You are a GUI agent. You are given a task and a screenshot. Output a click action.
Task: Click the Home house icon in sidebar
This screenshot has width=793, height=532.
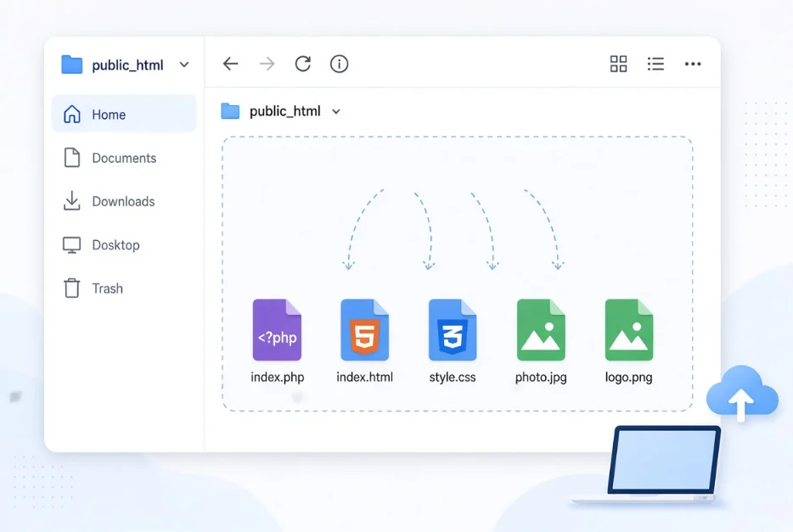pos(72,115)
